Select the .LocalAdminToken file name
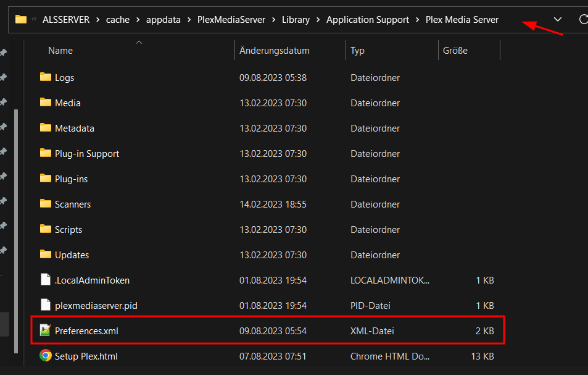Image resolution: width=588 pixels, height=375 pixels. click(93, 280)
